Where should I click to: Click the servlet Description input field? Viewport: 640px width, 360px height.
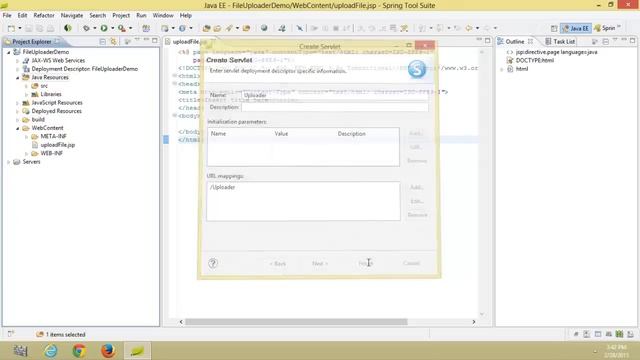[x=335, y=107]
